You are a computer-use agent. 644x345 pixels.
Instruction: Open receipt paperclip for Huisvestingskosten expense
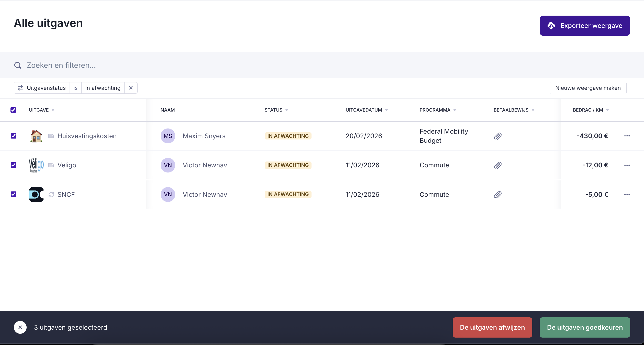click(x=497, y=136)
